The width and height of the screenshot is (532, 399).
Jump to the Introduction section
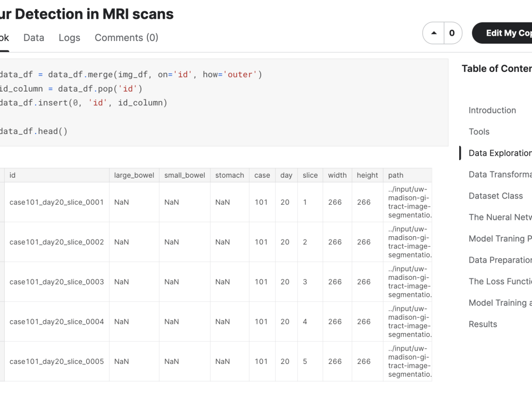(x=492, y=110)
